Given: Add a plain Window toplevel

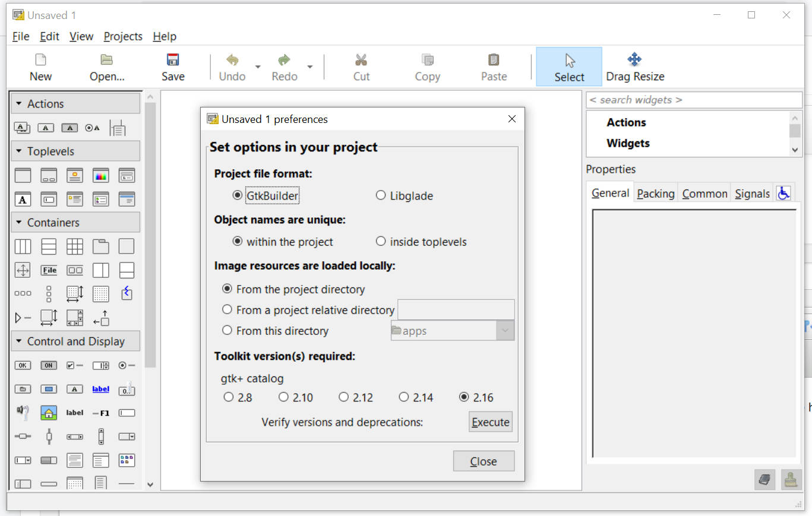Looking at the screenshot, I should pyautogui.click(x=23, y=175).
